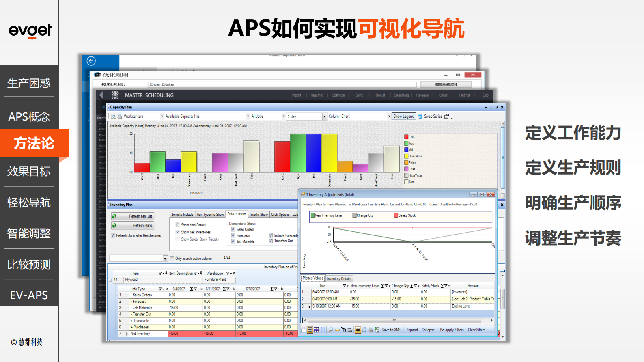This screenshot has width=644, height=362.
Task: Click Refresh Plans button
Action: coord(133,225)
